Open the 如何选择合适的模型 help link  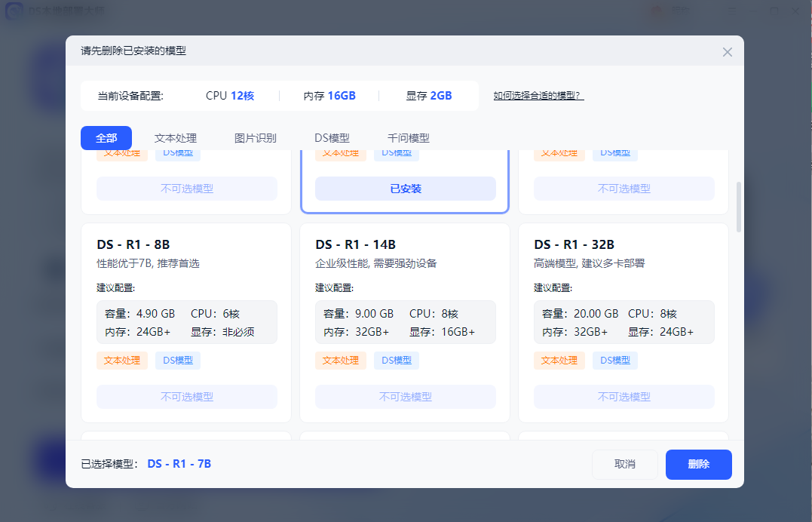coord(538,96)
